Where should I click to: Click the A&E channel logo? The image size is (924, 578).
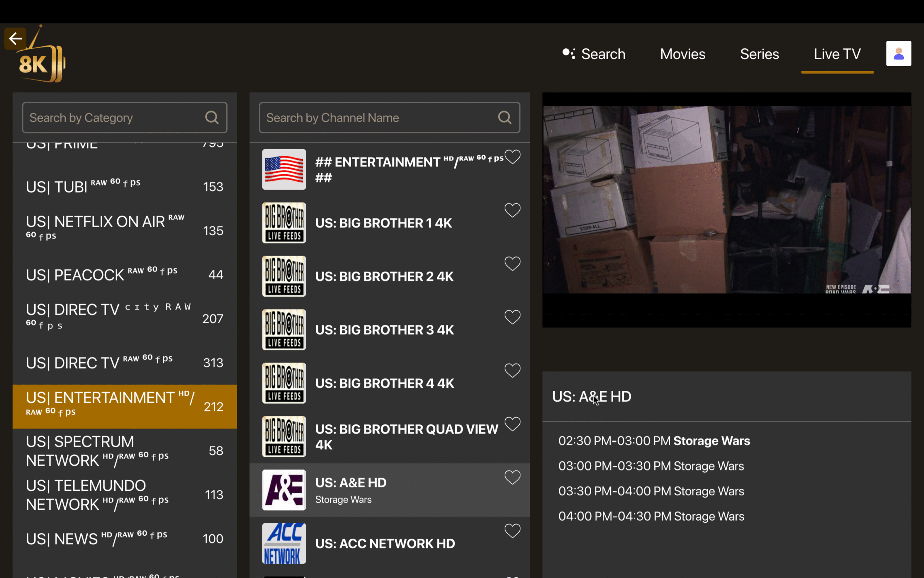point(284,490)
